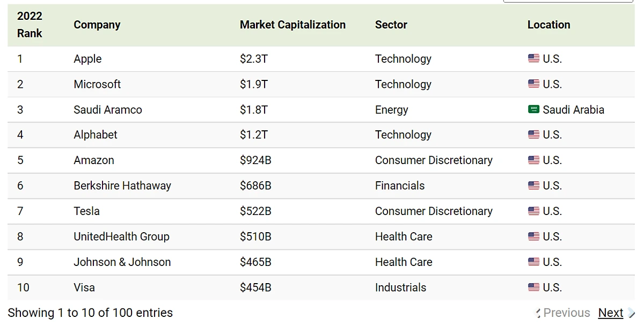Sort table by the Company column header

coord(97,25)
